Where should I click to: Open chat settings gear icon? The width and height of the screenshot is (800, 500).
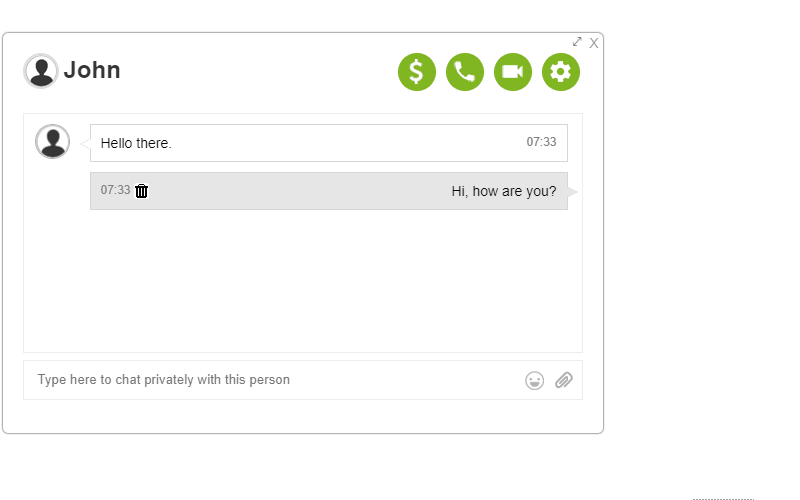coord(561,72)
